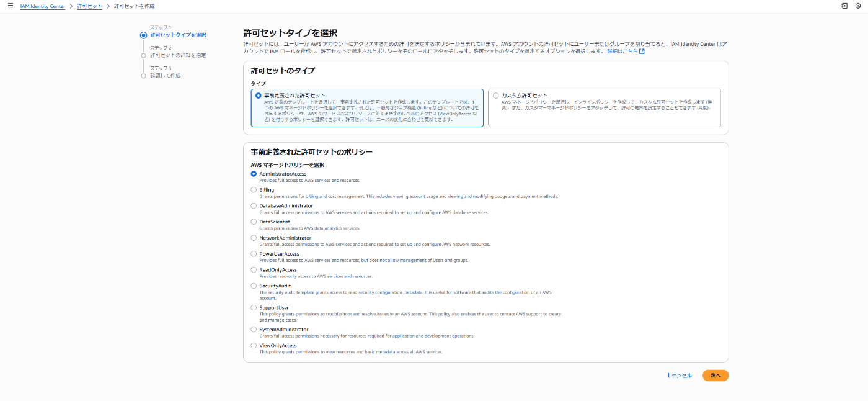Choose the NetworkAdministrator policy radio

254,238
